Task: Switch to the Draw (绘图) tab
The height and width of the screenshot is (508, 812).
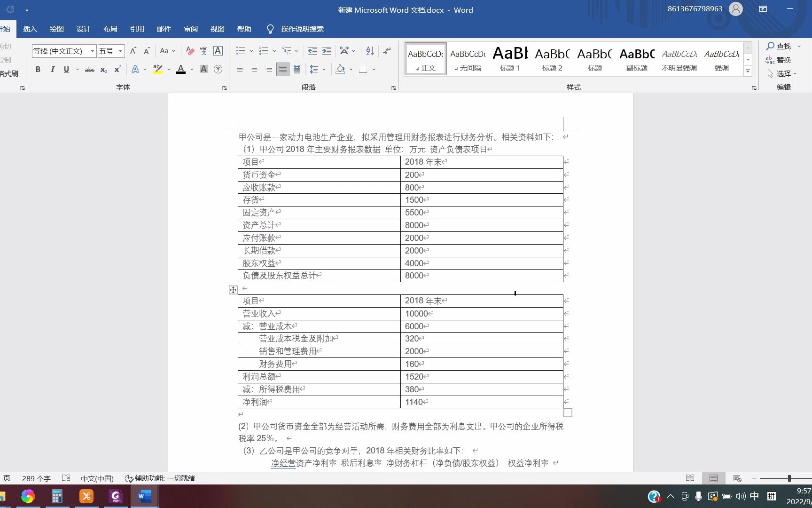Action: tap(56, 29)
